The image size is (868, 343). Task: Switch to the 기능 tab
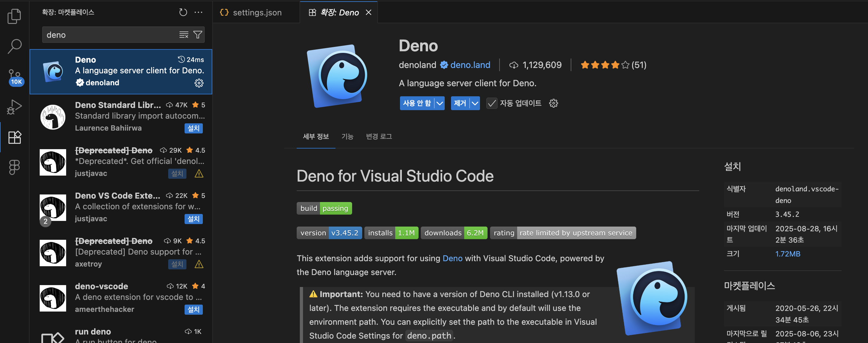click(x=347, y=136)
